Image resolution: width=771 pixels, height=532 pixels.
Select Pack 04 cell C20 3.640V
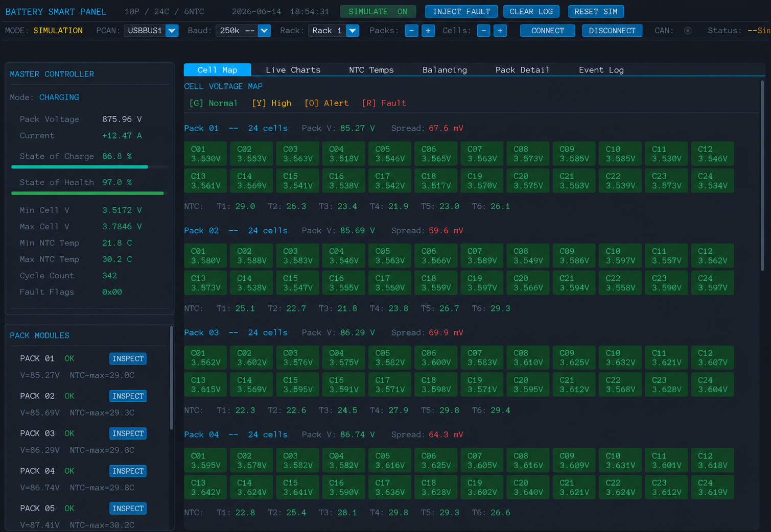(x=528, y=487)
